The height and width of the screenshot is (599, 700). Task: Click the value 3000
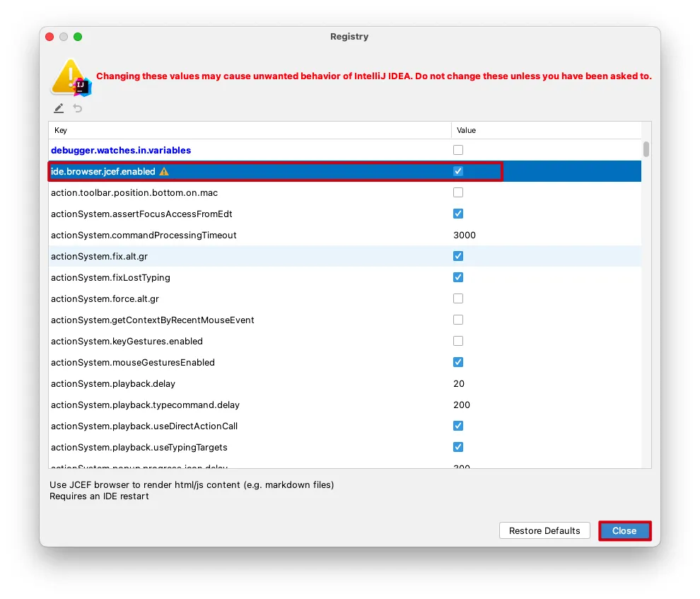465,235
